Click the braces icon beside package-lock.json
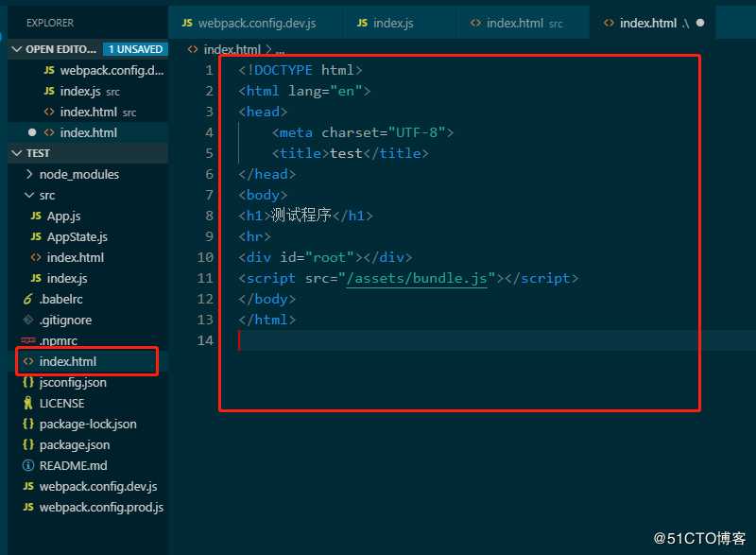The height and width of the screenshot is (555, 756). tap(28, 424)
